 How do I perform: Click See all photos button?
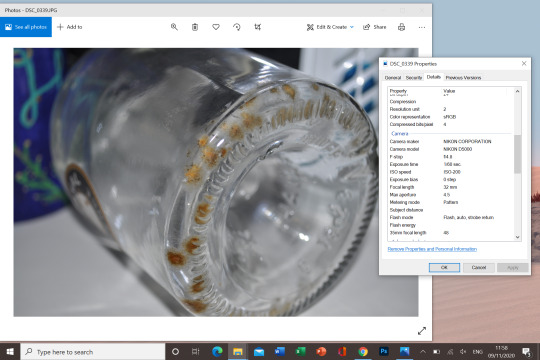tap(26, 27)
